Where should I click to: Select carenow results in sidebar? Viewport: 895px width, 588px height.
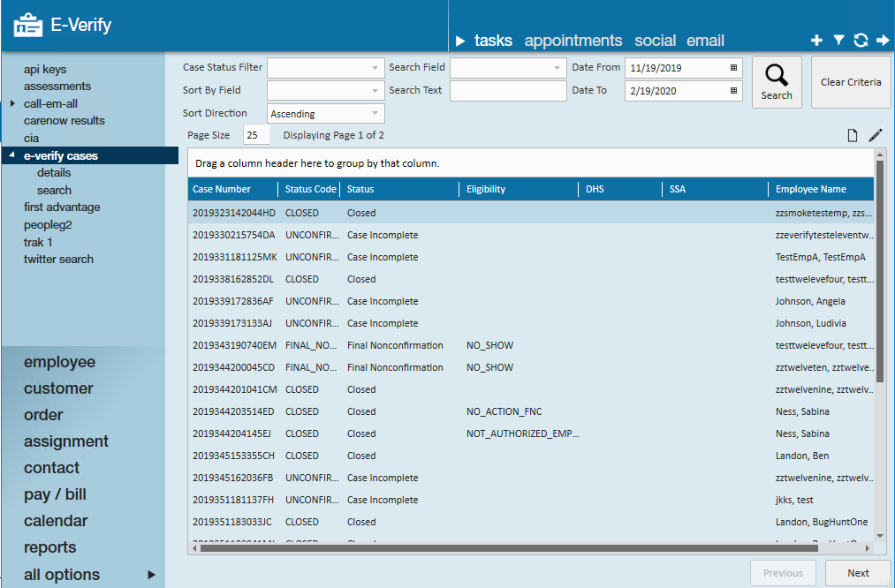click(x=64, y=120)
